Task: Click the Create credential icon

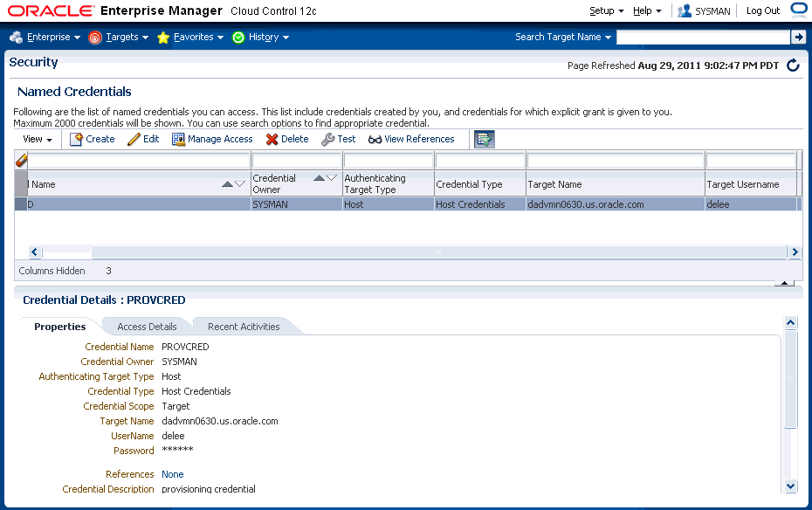Action: tap(76, 139)
